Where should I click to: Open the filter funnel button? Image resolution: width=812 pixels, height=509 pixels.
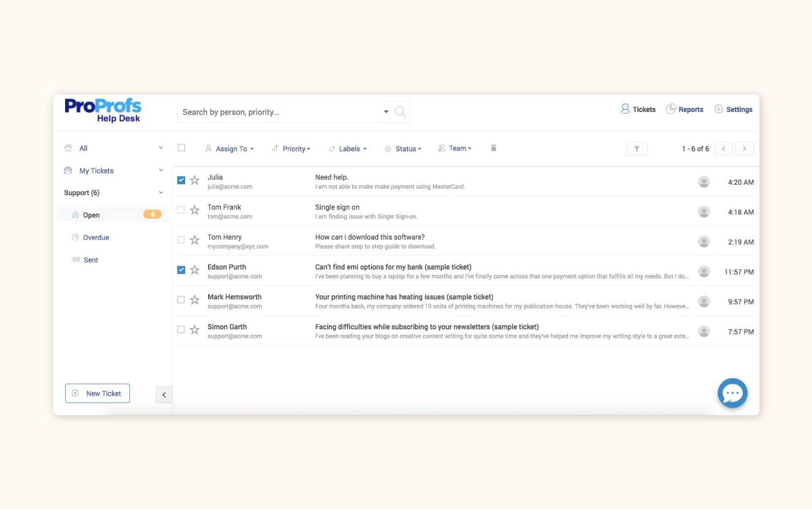(636, 149)
